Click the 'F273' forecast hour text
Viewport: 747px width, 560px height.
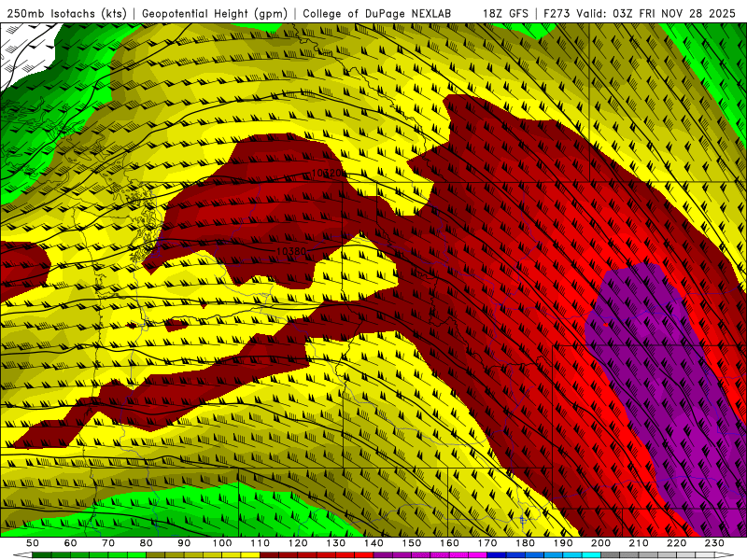(557, 13)
